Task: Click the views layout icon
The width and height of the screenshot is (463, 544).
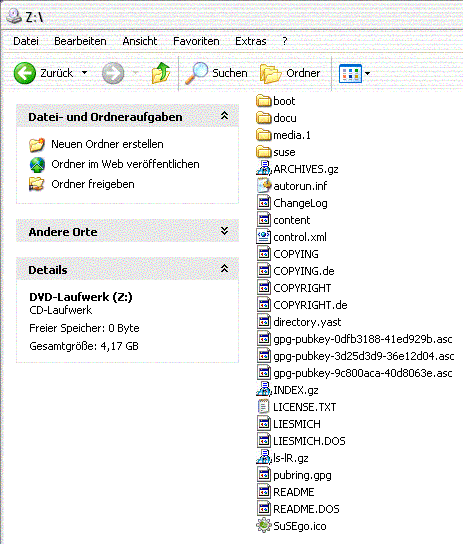Action: coord(350,73)
